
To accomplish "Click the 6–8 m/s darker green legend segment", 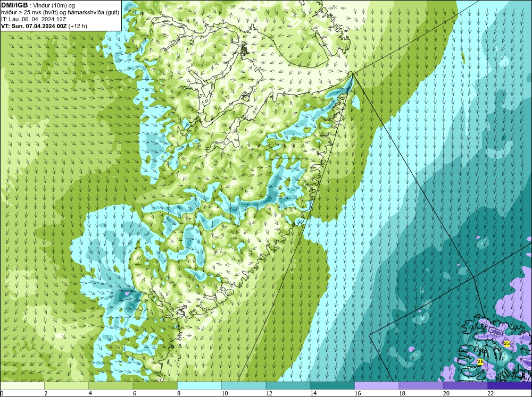I will point(155,386).
